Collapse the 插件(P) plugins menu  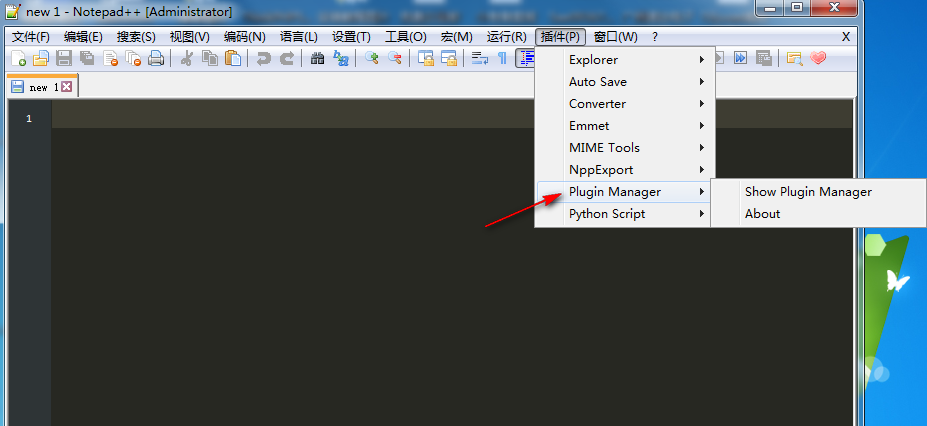tap(560, 37)
